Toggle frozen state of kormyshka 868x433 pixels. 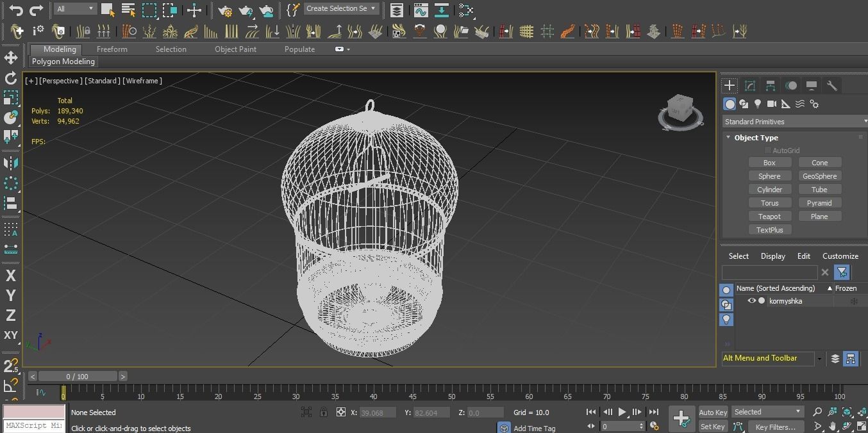click(854, 301)
